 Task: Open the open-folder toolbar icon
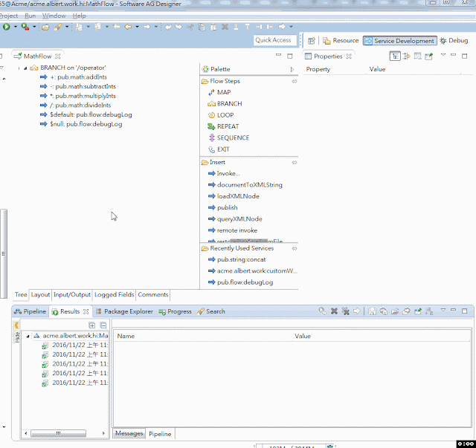(45, 27)
